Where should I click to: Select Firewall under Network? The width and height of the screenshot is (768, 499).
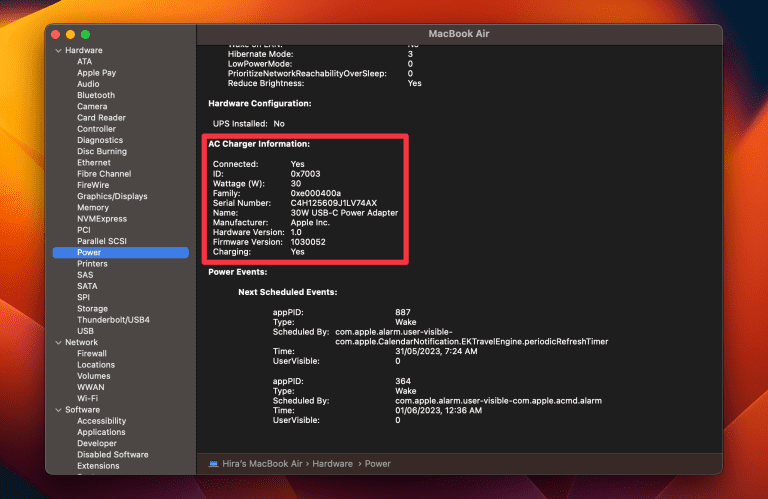(x=92, y=353)
